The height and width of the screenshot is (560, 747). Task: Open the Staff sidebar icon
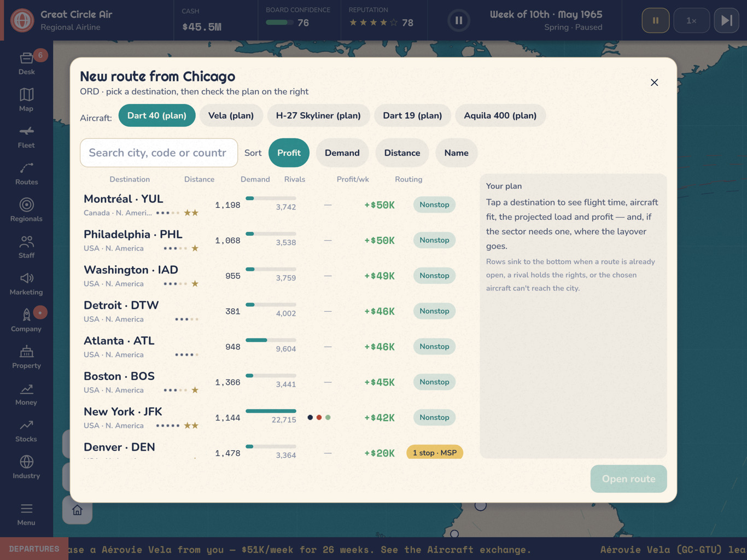pos(26,246)
